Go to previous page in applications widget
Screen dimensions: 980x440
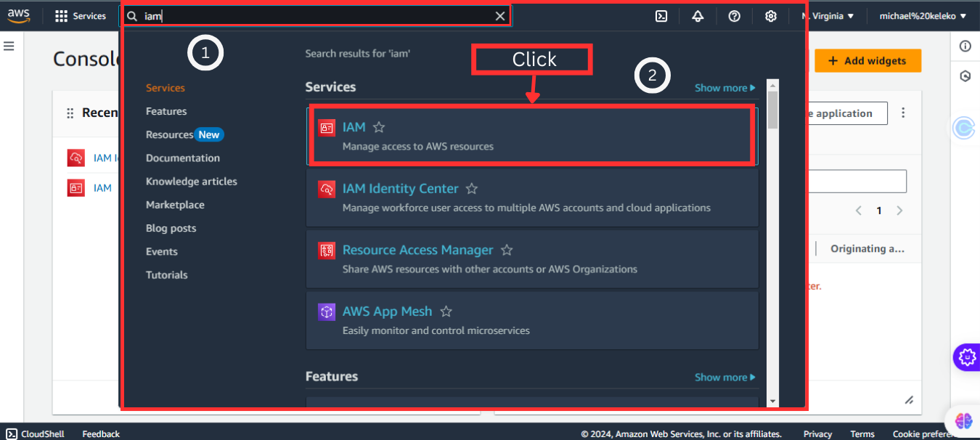tap(859, 211)
